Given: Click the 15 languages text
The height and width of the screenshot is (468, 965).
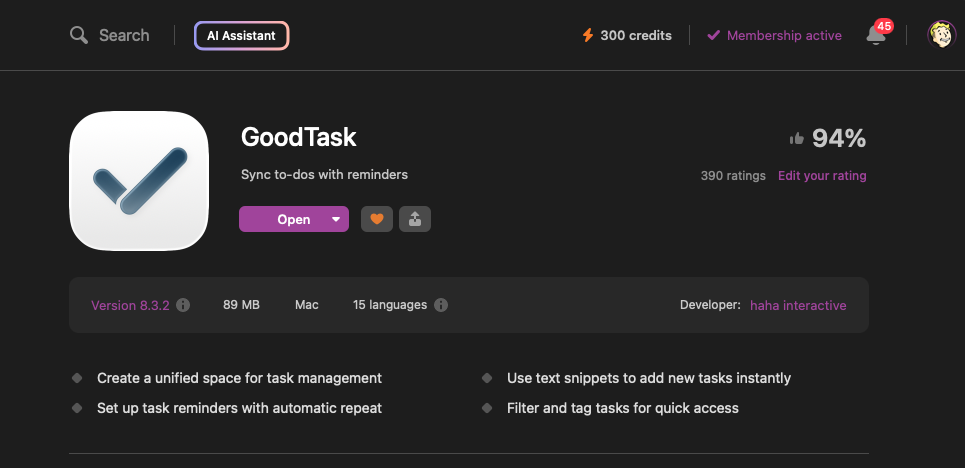Looking at the screenshot, I should pyautogui.click(x=390, y=305).
